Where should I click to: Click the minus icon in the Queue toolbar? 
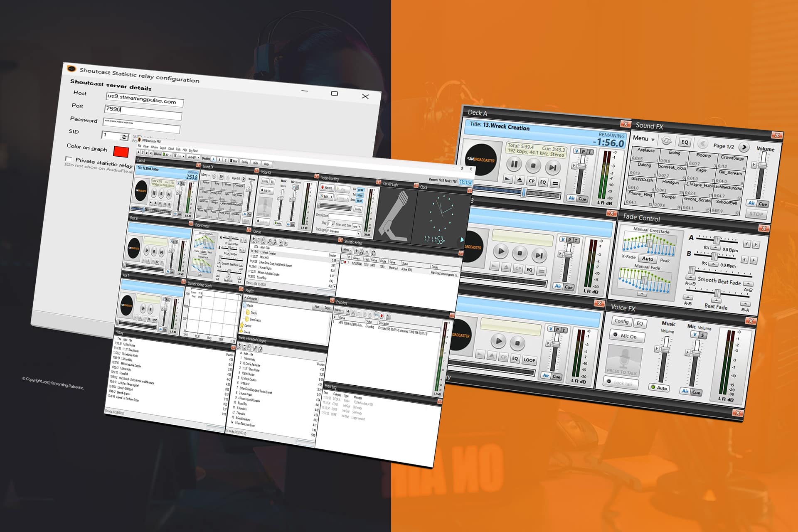(259, 240)
